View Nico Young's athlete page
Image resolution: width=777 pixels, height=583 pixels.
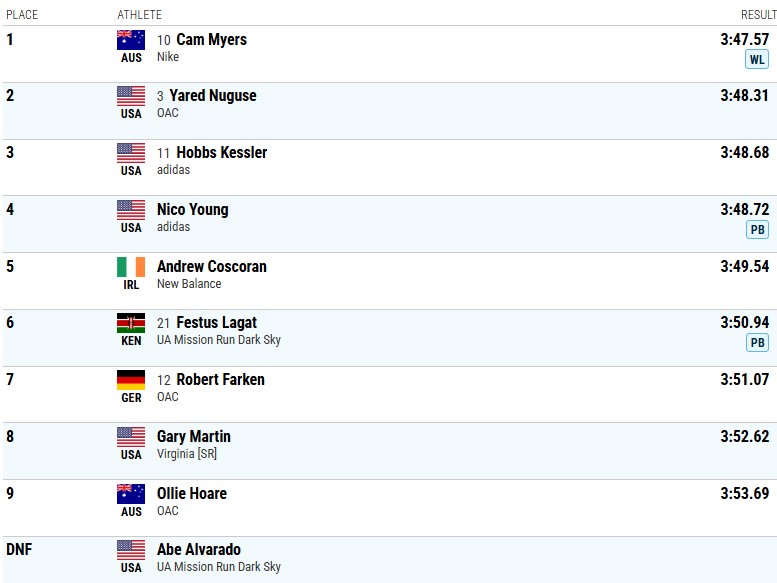coord(192,210)
